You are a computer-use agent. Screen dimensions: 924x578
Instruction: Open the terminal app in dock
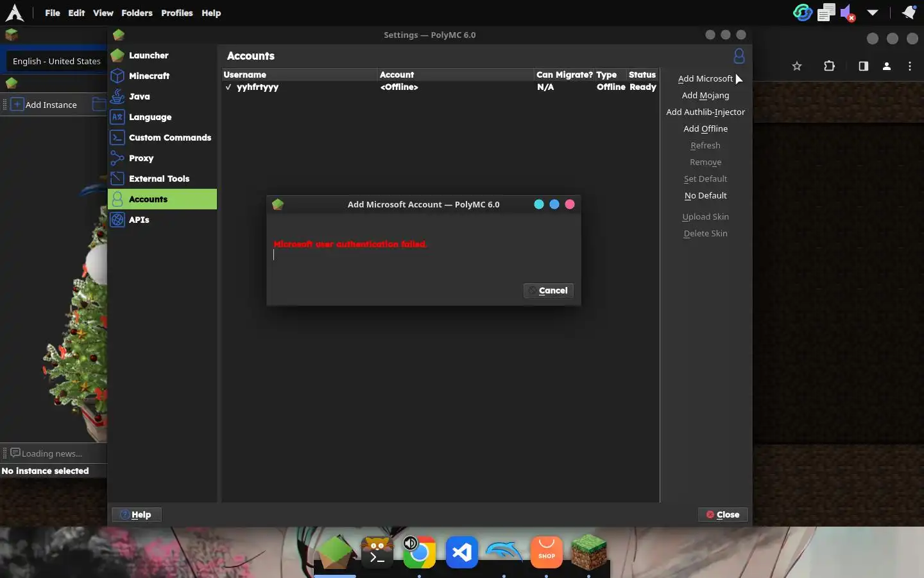377,552
